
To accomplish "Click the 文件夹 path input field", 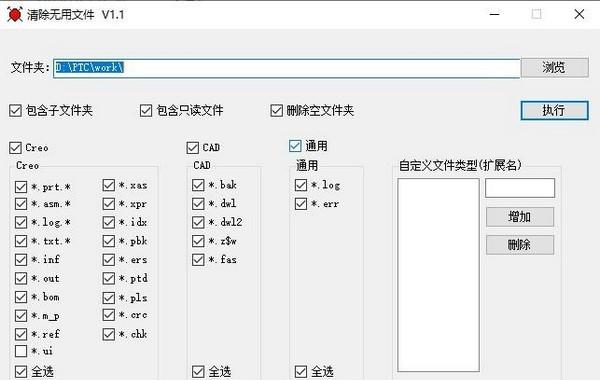I will [x=287, y=68].
